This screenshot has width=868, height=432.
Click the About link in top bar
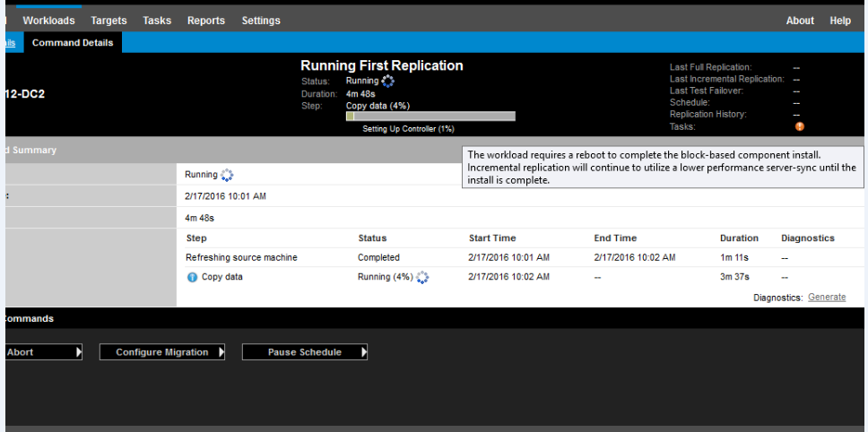(x=800, y=21)
